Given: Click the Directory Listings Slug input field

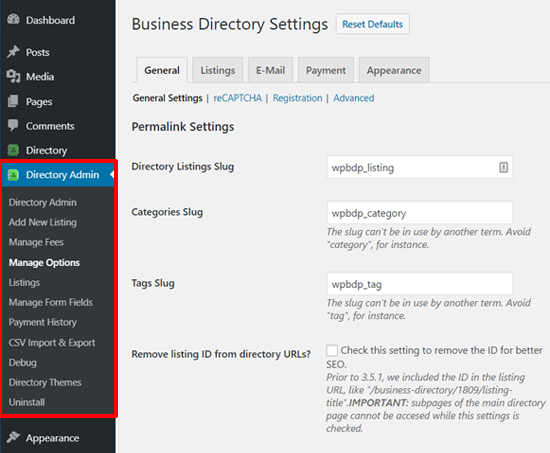Looking at the screenshot, I should coord(420,167).
